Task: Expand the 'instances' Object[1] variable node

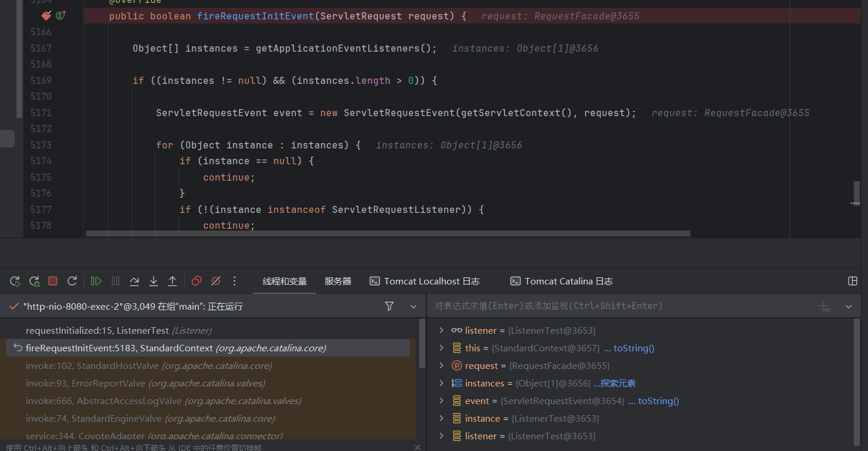Action: pos(442,384)
